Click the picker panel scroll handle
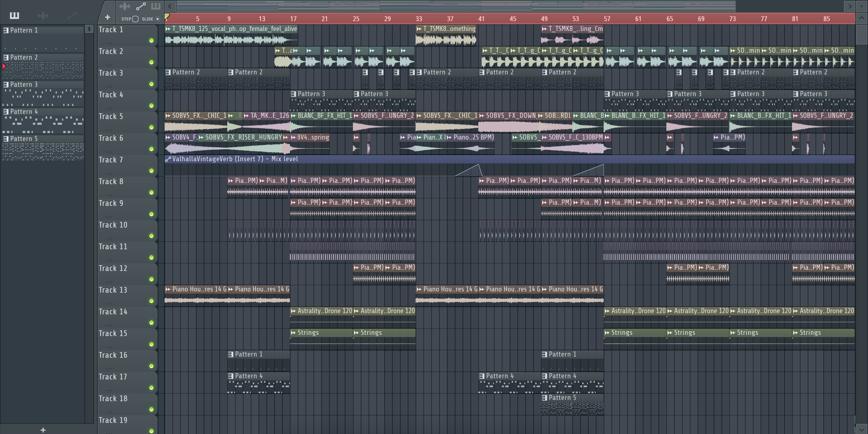The height and width of the screenshot is (434, 868). [89, 29]
